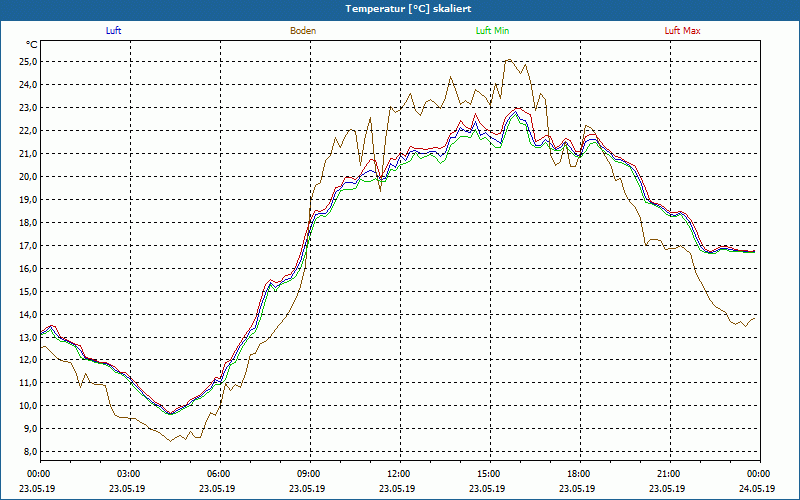Click the 19,0 y-axis value
The image size is (800, 500).
(x=29, y=199)
